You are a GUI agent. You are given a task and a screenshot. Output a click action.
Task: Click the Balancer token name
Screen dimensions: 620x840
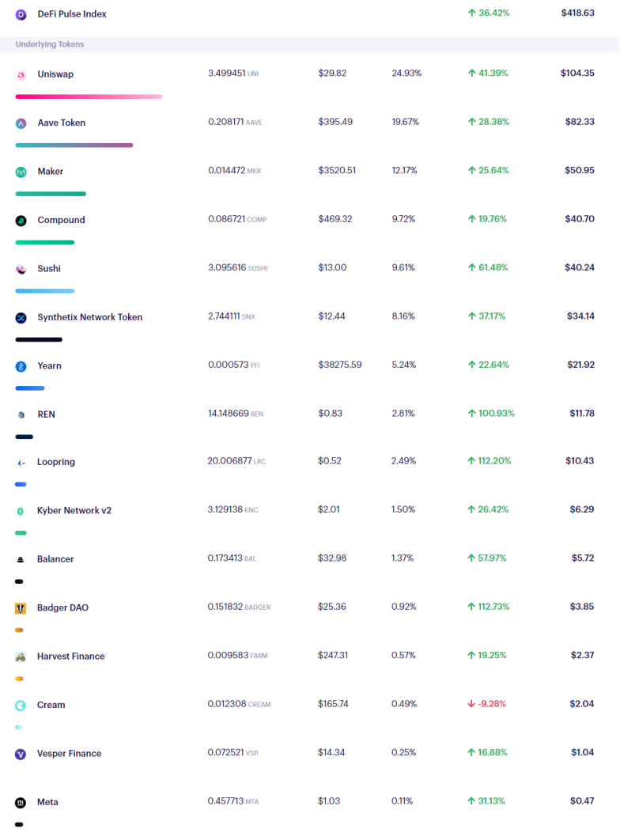pos(55,558)
